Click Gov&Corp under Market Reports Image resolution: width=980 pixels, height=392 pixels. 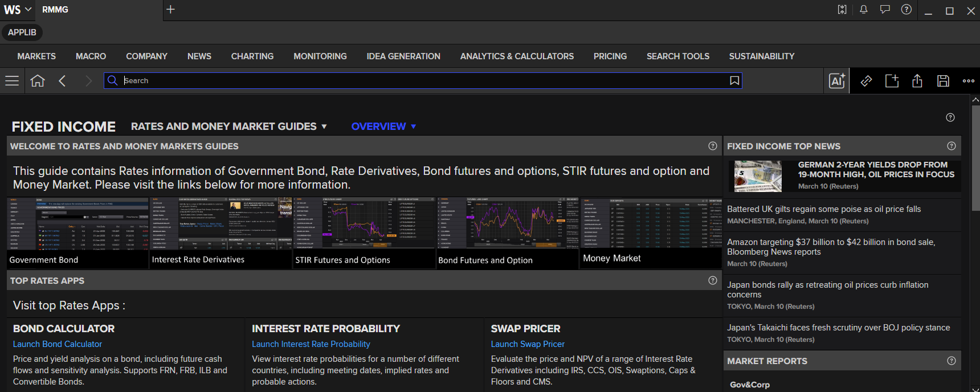(x=750, y=385)
